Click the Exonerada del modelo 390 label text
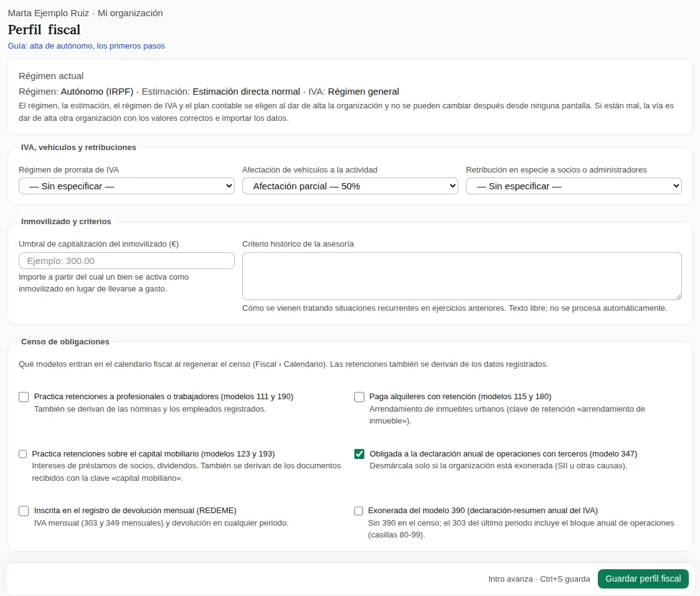700x596 pixels. point(483,510)
